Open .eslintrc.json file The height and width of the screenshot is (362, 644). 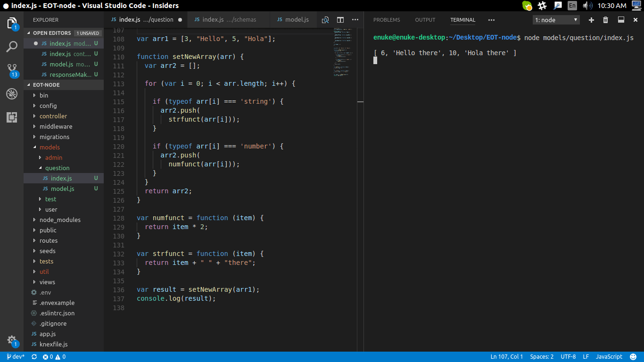pyautogui.click(x=64, y=313)
